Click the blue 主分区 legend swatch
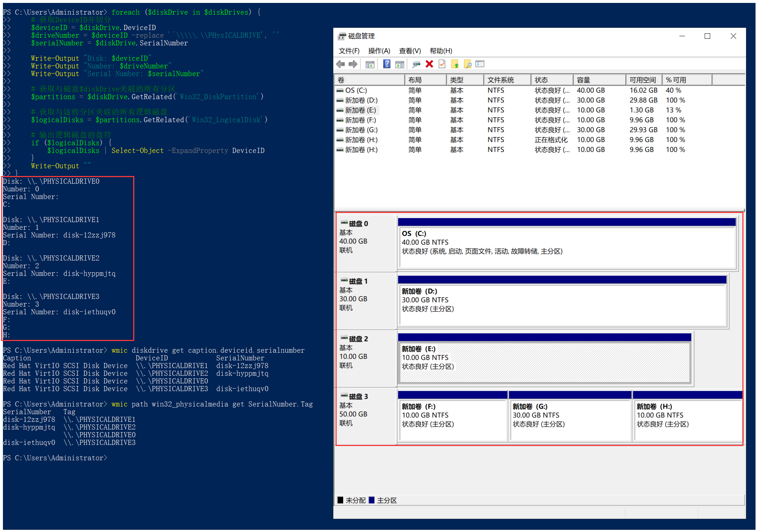757x532 pixels. 372,500
